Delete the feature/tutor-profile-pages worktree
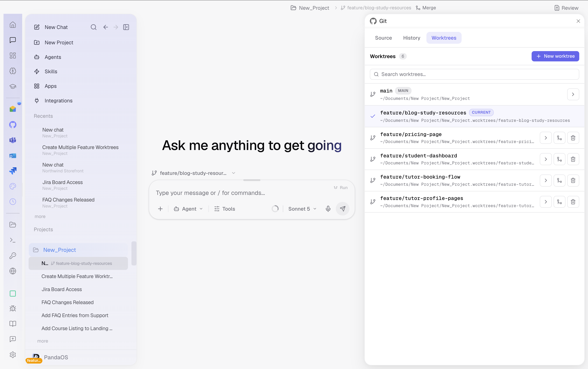The image size is (588, 369). coord(573,202)
